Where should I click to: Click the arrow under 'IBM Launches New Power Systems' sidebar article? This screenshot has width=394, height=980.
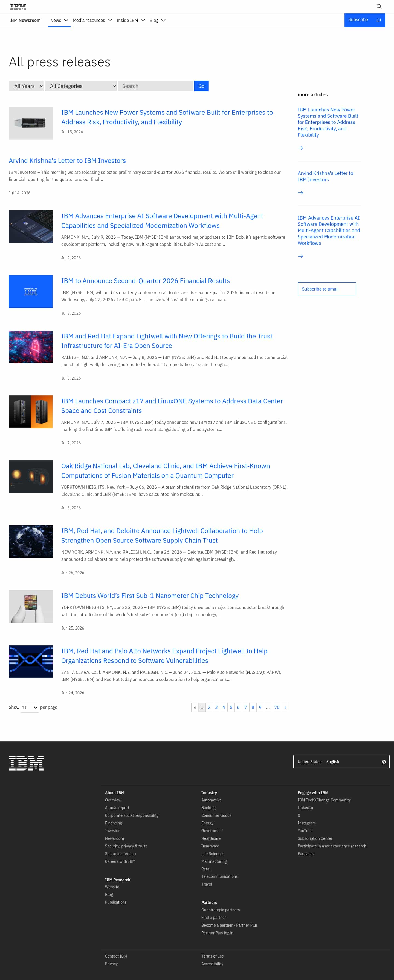point(300,148)
